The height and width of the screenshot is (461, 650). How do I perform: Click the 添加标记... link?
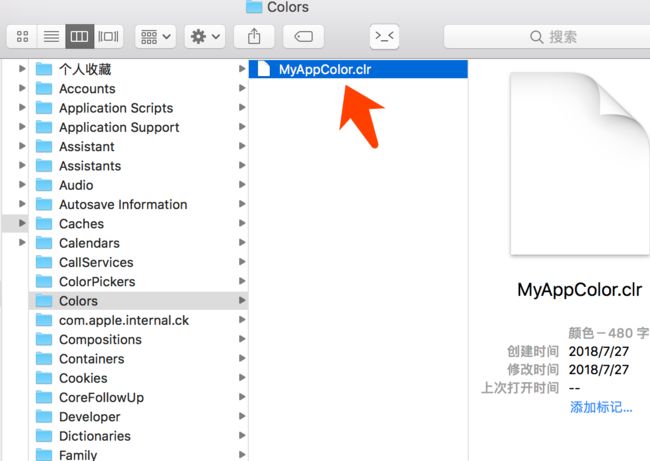pos(601,407)
